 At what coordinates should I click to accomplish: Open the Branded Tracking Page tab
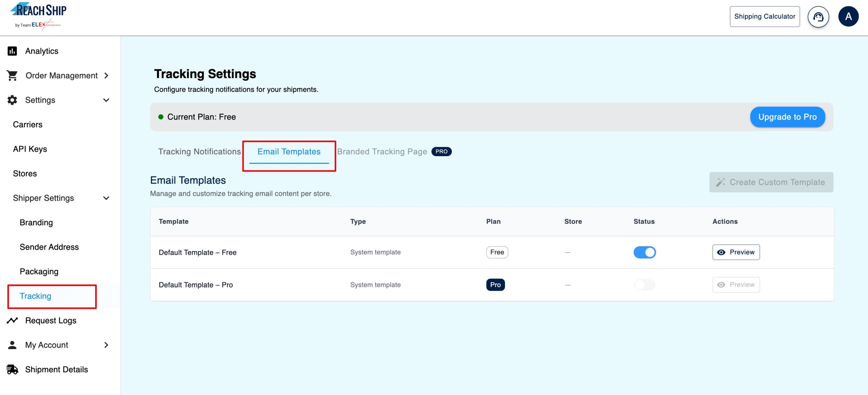coord(382,151)
